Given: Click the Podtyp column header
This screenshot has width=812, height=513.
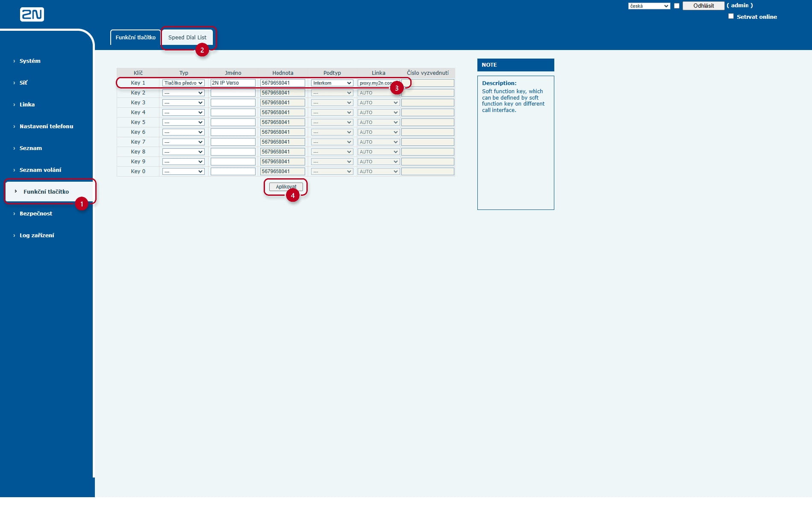Looking at the screenshot, I should pyautogui.click(x=332, y=73).
